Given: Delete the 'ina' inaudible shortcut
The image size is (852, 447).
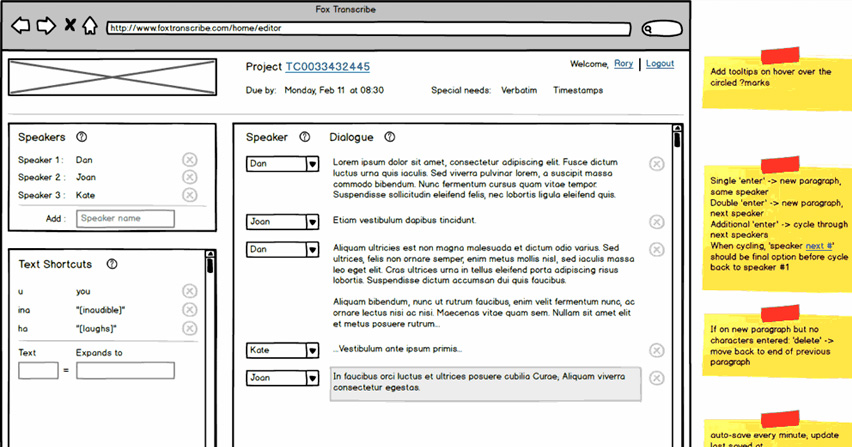Looking at the screenshot, I should click(190, 310).
